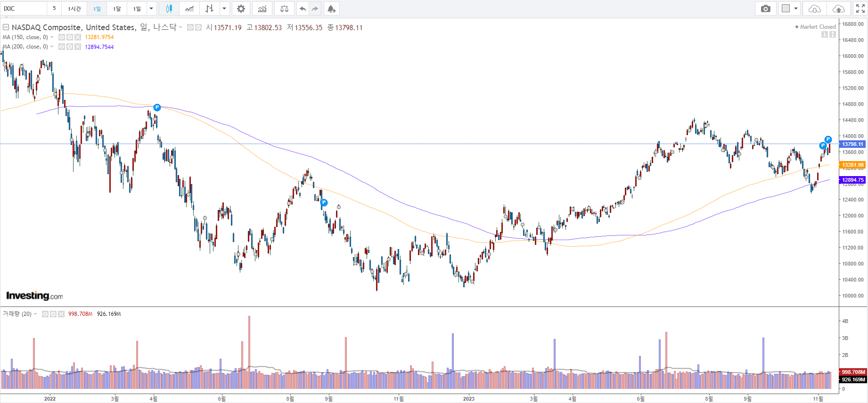Open the MA 150 indicator settings gear

[70, 37]
